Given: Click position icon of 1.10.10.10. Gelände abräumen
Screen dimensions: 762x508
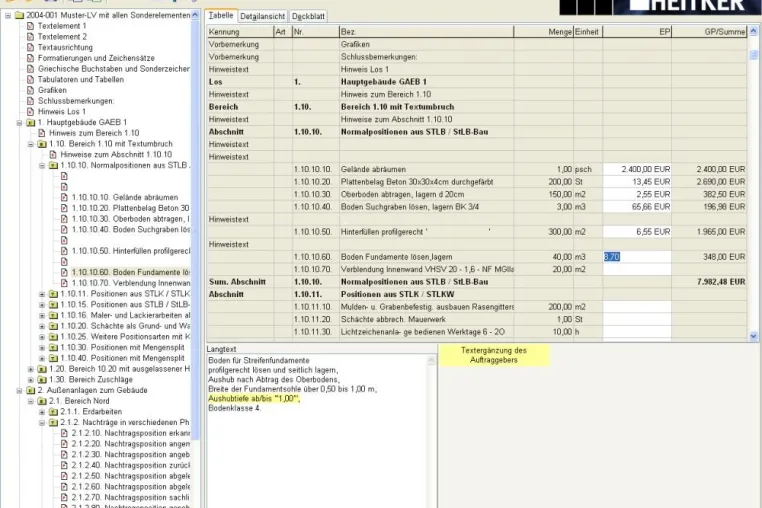Looking at the screenshot, I should [64, 197].
